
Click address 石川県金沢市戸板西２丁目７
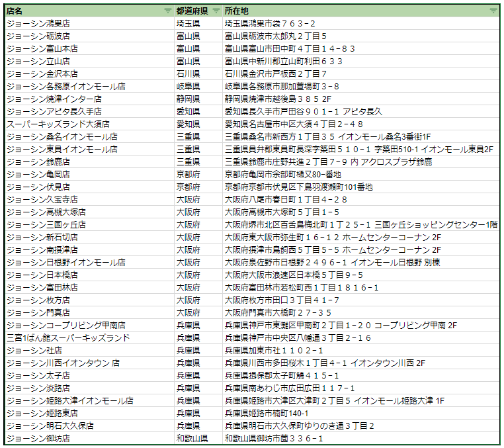coord(361,73)
